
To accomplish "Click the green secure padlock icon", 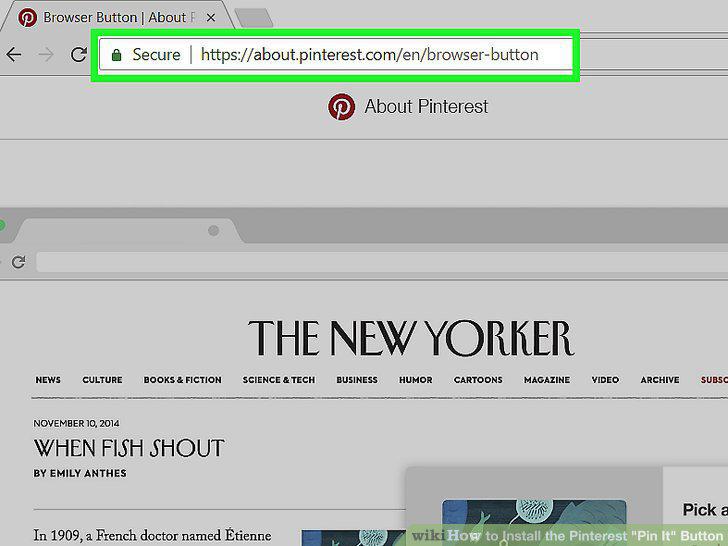I will pyautogui.click(x=117, y=55).
